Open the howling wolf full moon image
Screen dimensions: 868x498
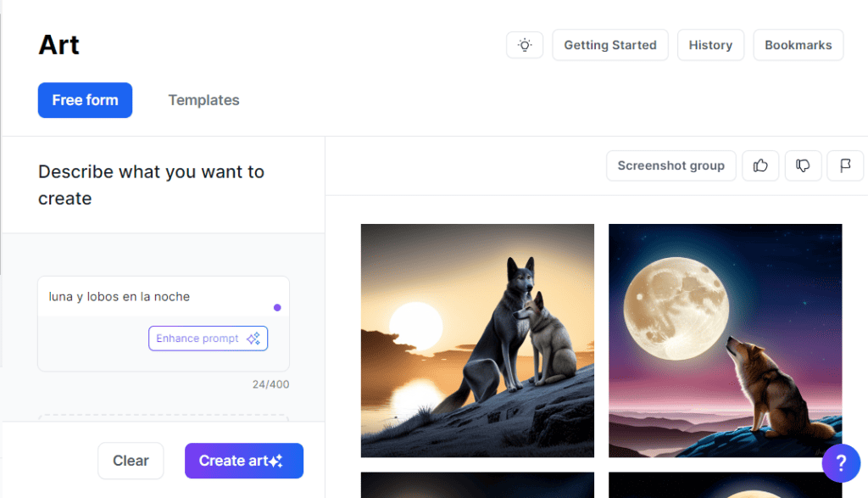(x=725, y=340)
